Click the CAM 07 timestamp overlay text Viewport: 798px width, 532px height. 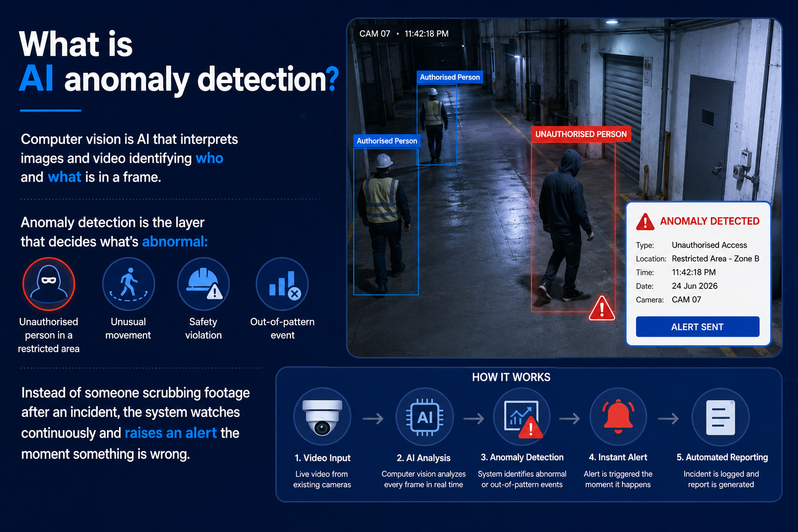tap(404, 34)
